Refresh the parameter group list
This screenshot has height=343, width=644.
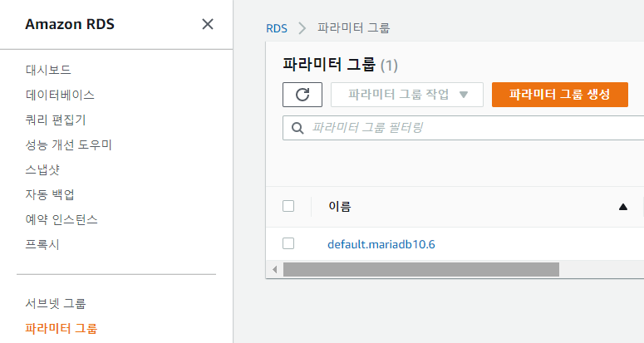302,95
